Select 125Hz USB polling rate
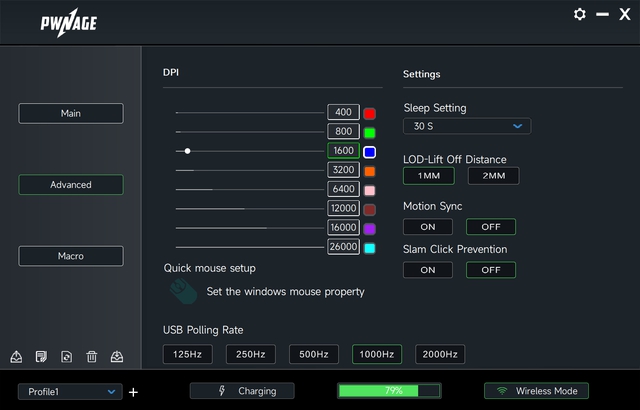 (x=187, y=354)
